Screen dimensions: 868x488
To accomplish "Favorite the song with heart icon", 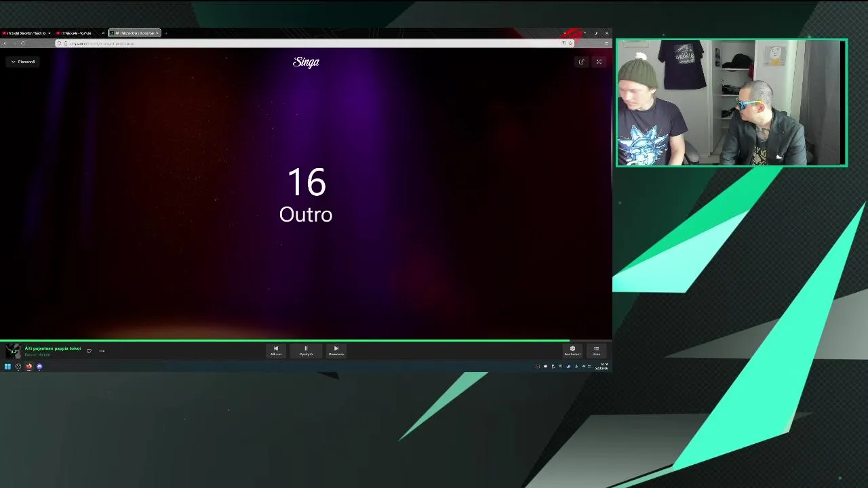I will point(89,351).
